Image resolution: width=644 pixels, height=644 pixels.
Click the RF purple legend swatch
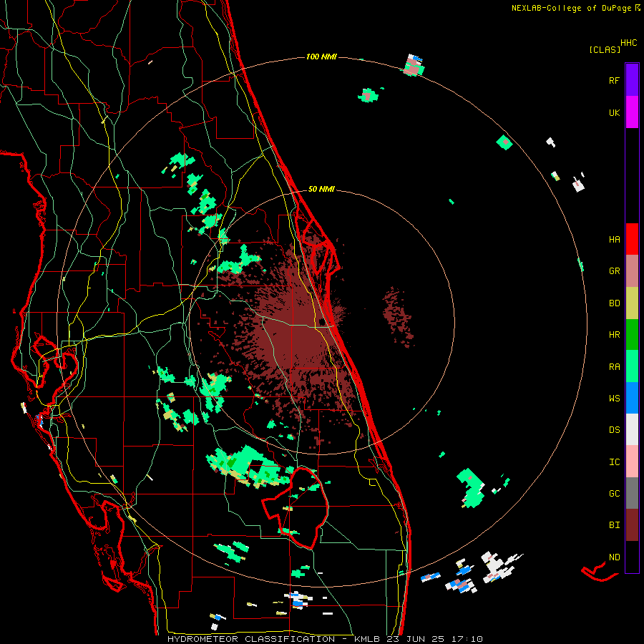[632, 80]
